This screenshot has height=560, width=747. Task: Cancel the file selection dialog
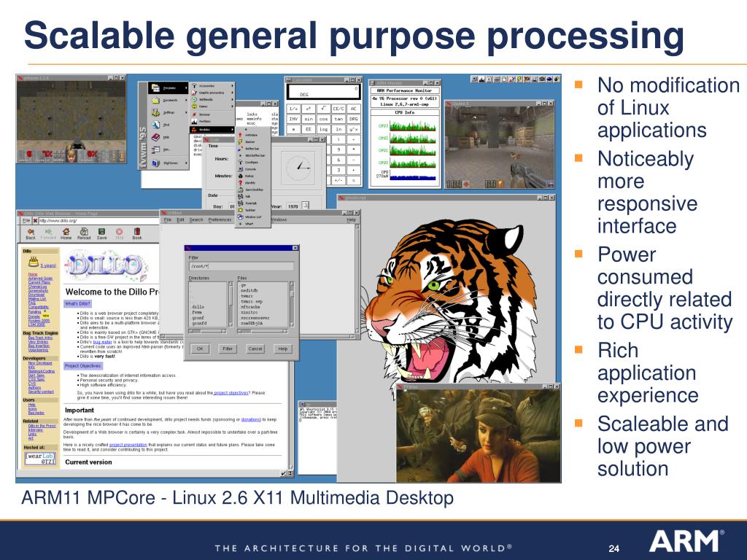click(255, 349)
